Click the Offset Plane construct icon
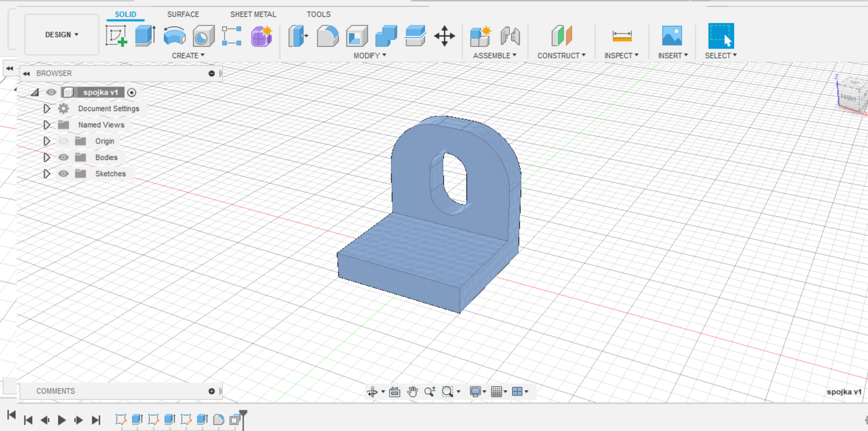 click(561, 36)
